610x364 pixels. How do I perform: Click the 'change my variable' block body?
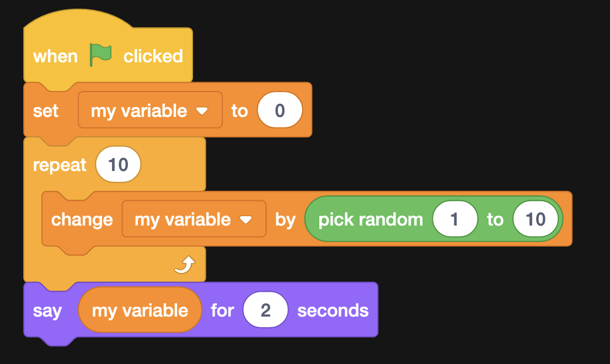[83, 219]
